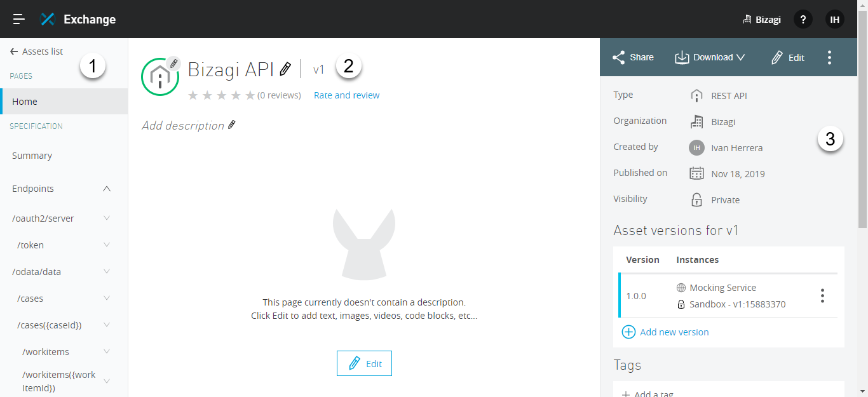Rate the asset one star
This screenshot has width=868, height=397.
pos(193,95)
